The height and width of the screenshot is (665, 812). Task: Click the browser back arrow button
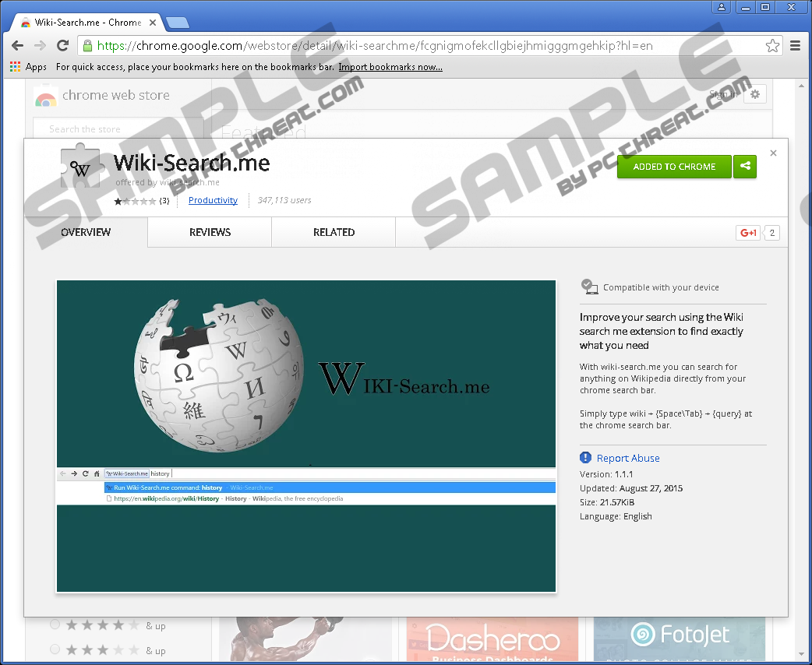[17, 46]
